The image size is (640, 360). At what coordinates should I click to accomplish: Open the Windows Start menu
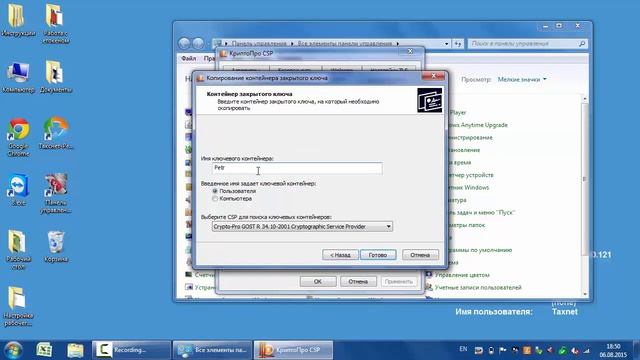13,350
